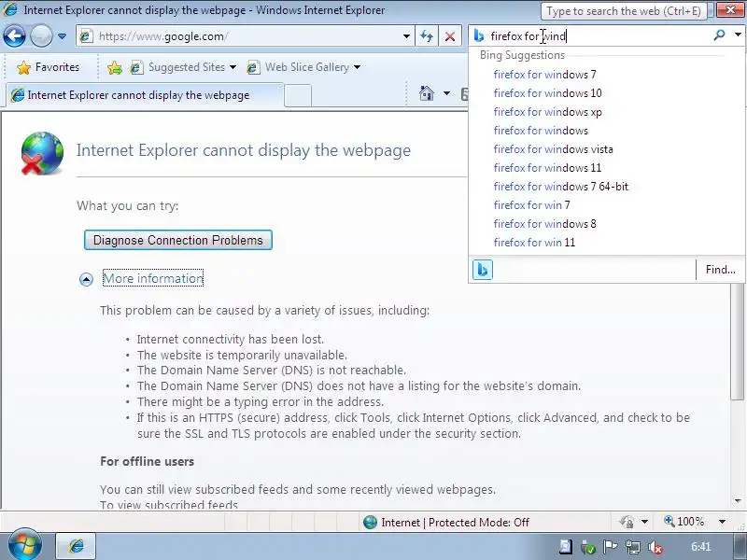747x560 pixels.
Task: Click the Bing provider icon below suggestions
Action: pyautogui.click(x=482, y=270)
